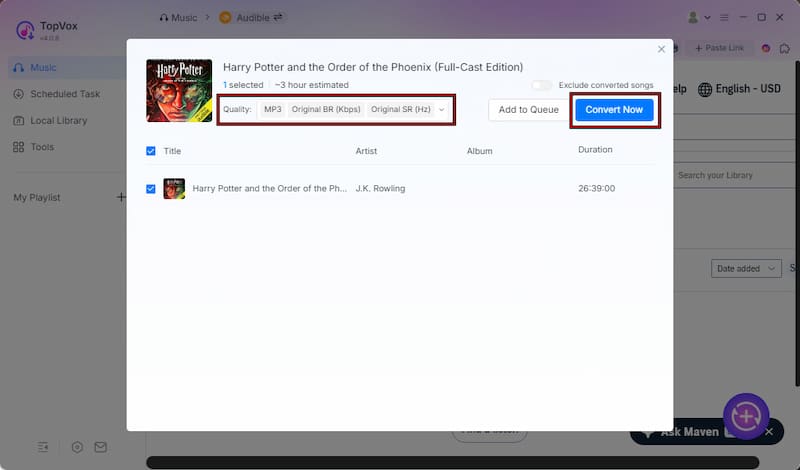800x470 pixels.
Task: Click the red circular icon near Paste Link
Action: 766,48
